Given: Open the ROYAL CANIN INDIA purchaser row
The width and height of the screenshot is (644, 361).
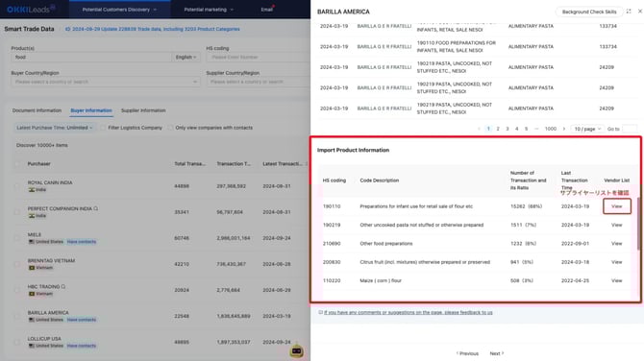Looking at the screenshot, I should pos(161,186).
